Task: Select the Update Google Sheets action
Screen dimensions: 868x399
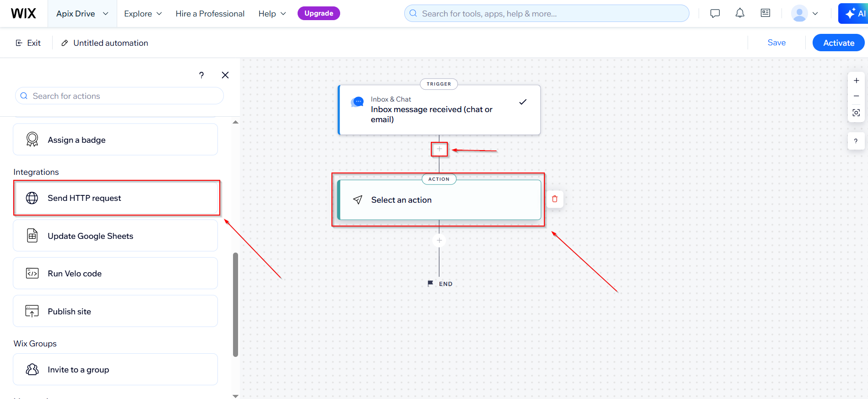Action: click(115, 236)
